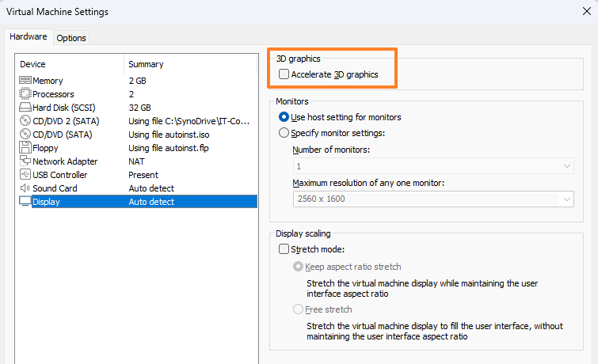This screenshot has height=364, width=598.
Task: Open the Number of monitors dropdown
Action: tap(432, 166)
